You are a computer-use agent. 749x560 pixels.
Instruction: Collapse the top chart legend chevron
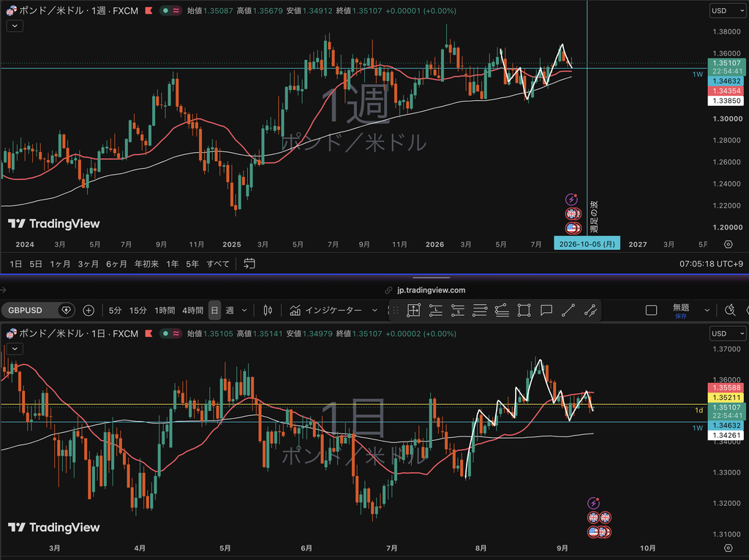click(15, 26)
